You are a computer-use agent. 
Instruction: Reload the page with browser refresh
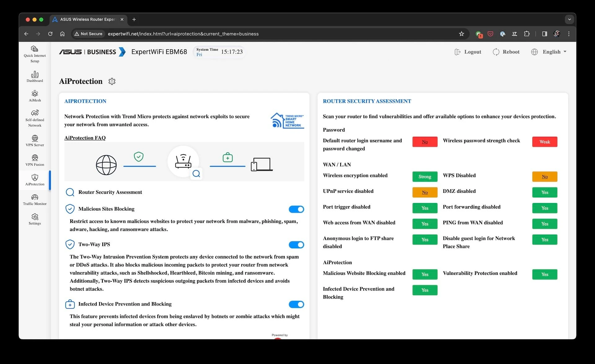click(x=50, y=34)
